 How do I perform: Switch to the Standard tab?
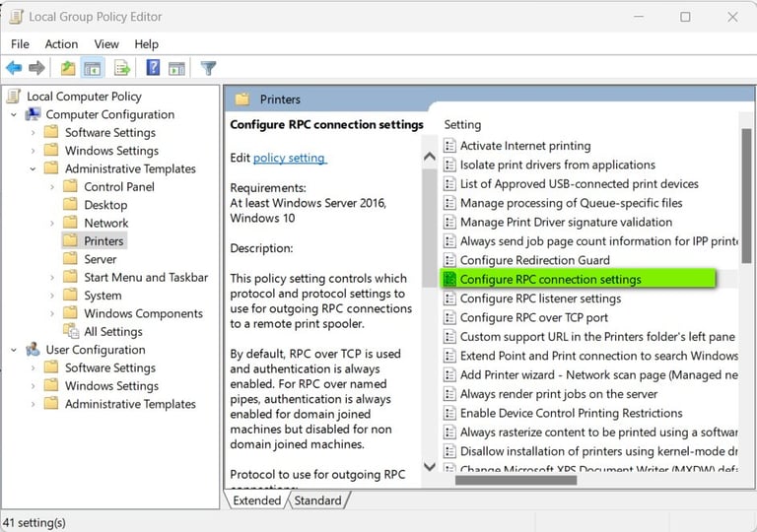pos(317,500)
